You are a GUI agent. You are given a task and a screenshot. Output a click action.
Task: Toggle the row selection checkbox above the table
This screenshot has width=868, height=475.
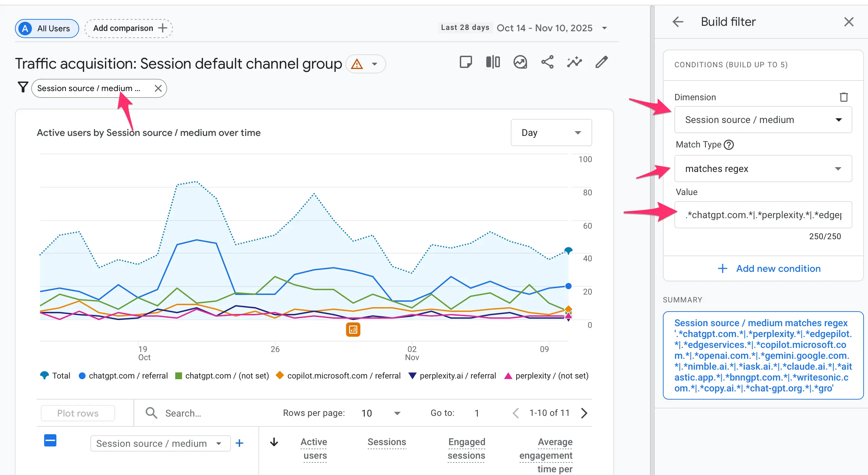click(x=50, y=440)
